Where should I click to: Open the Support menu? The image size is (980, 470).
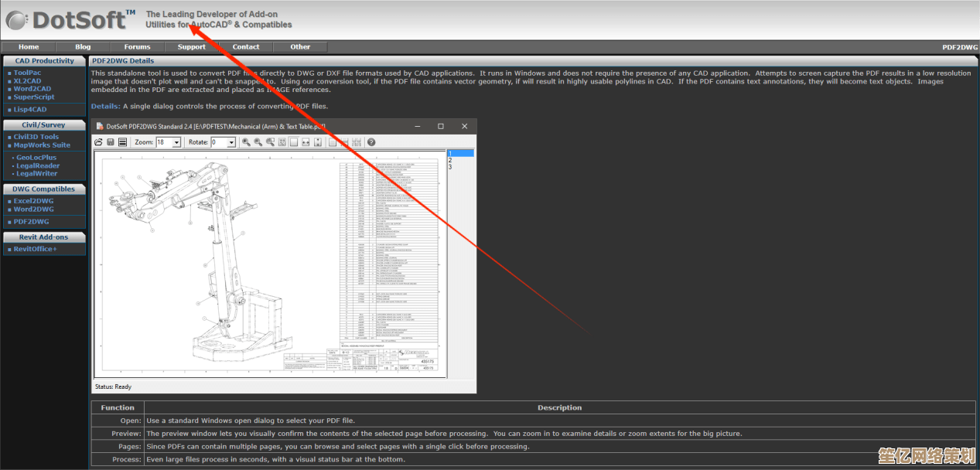coord(192,47)
